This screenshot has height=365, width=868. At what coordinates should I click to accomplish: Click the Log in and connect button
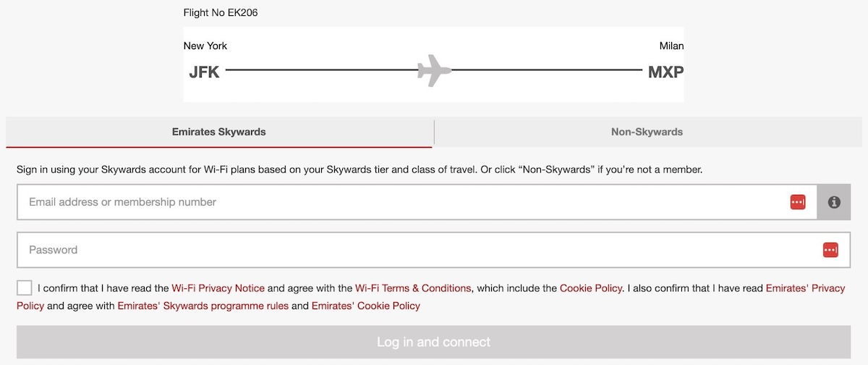[x=434, y=342]
